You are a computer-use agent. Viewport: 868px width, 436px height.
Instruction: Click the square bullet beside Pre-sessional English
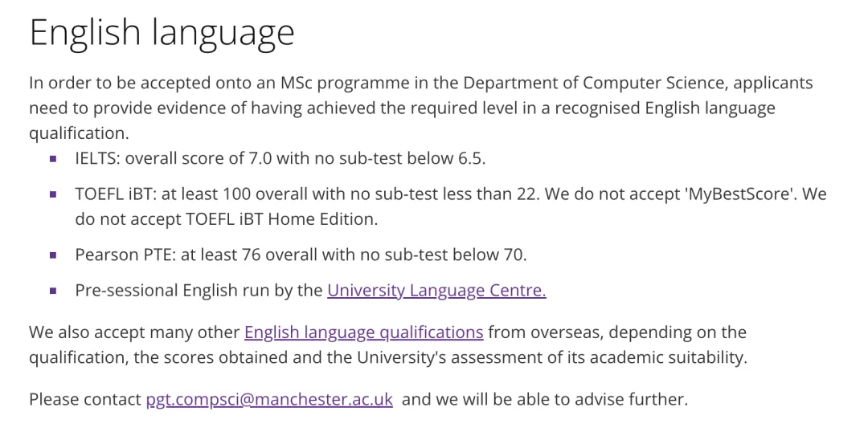pos(53,291)
